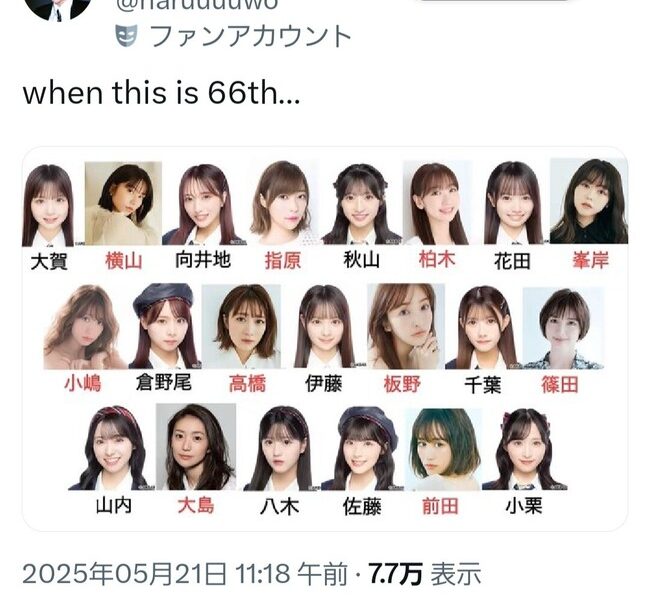This screenshot has height=600, width=650.
Task: Click the photo captioned 小栗
Action: (x=525, y=449)
